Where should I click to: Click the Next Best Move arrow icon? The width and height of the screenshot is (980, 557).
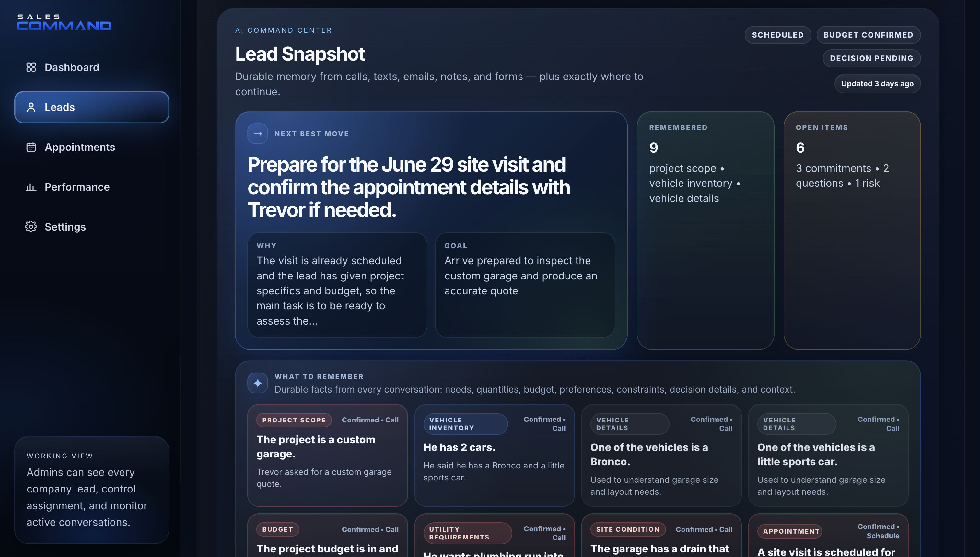tap(257, 134)
